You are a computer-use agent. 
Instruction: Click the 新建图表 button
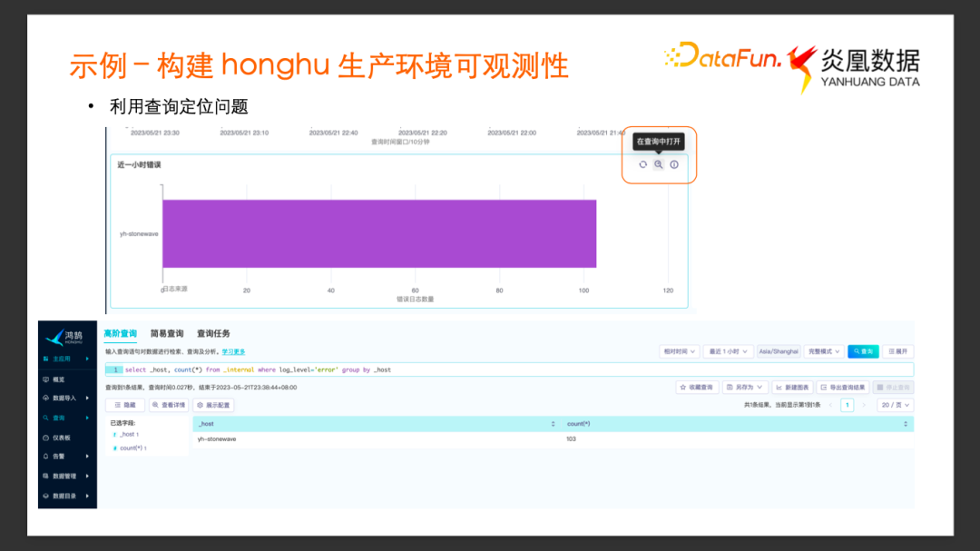(x=792, y=387)
